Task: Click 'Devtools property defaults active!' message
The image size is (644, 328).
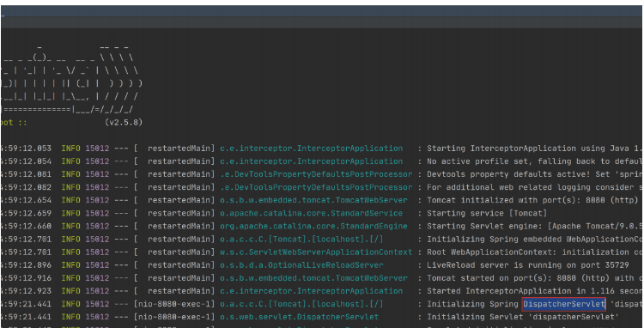Action: (534, 174)
